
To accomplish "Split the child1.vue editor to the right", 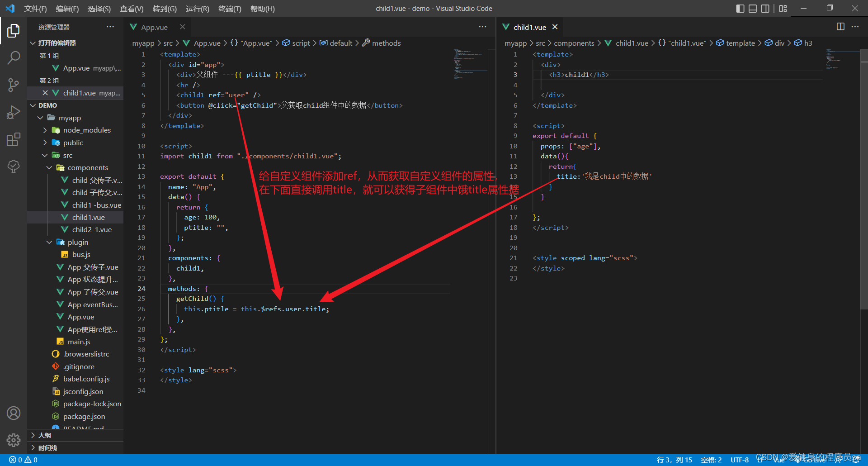I will 840,27.
